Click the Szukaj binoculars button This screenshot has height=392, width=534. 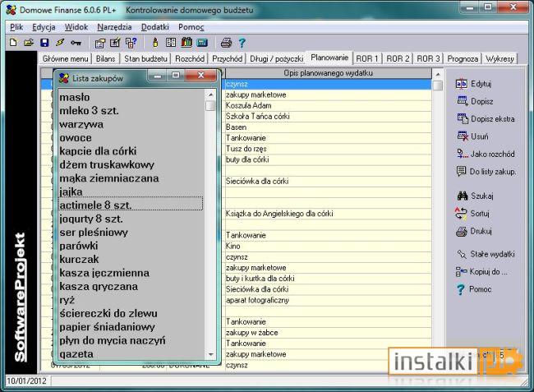[x=475, y=196]
